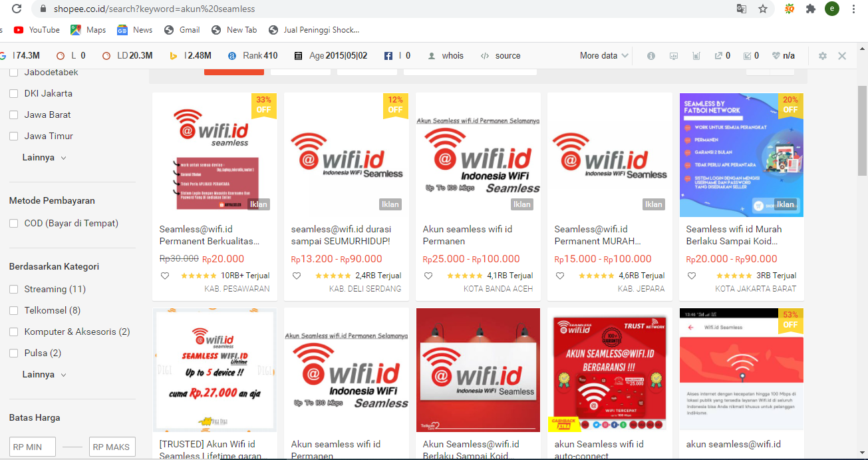
Task: Click the translate page icon in address bar
Action: (x=741, y=9)
